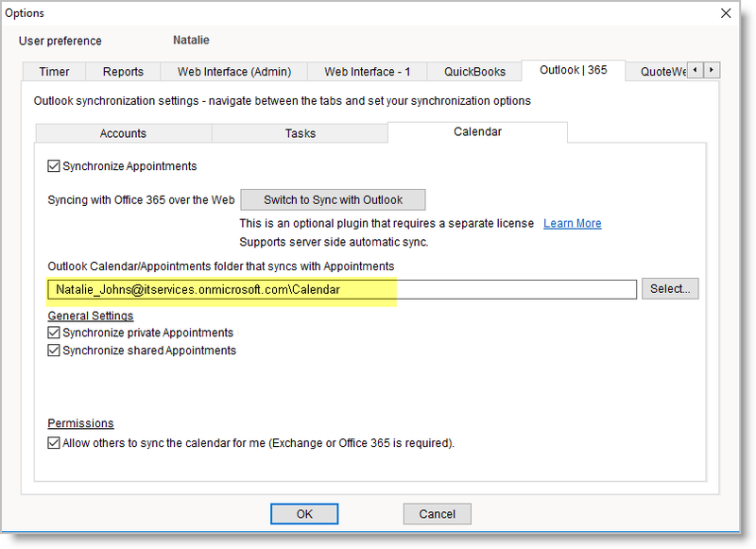Open the Tasks synchronization tab

300,133
